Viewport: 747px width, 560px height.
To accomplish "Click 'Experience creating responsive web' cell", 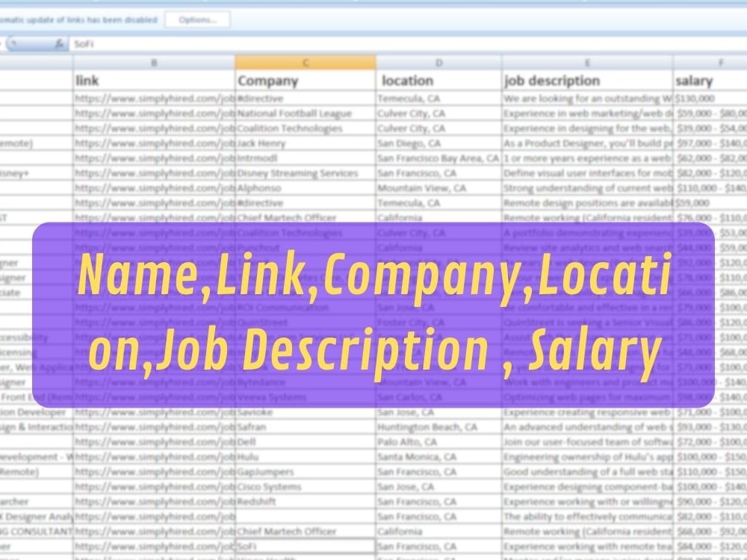I will [587, 412].
